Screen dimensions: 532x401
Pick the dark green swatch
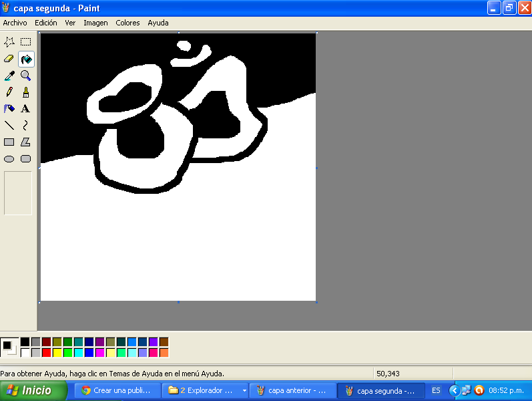(68, 342)
